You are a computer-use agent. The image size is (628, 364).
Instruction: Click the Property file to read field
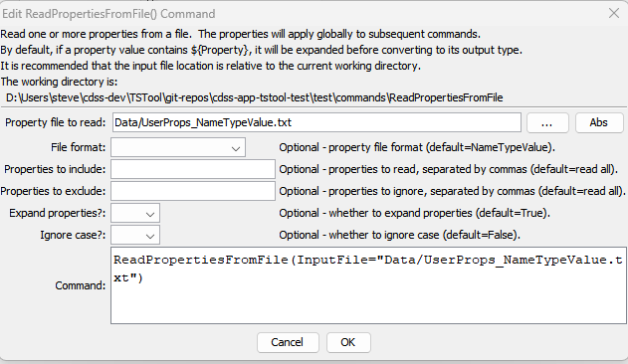point(316,122)
